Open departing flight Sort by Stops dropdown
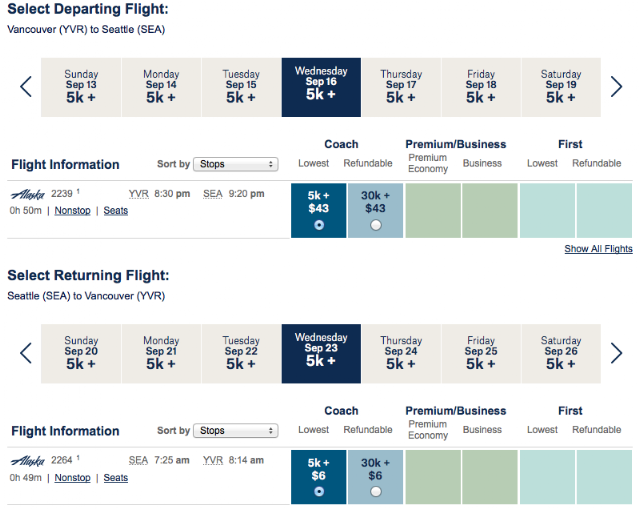 (x=236, y=164)
